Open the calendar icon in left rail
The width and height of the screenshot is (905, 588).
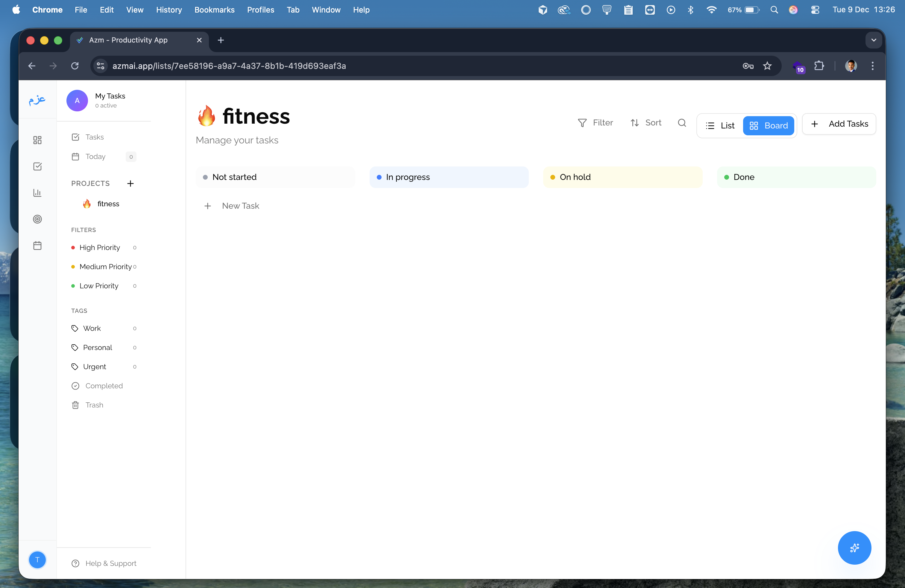(37, 246)
